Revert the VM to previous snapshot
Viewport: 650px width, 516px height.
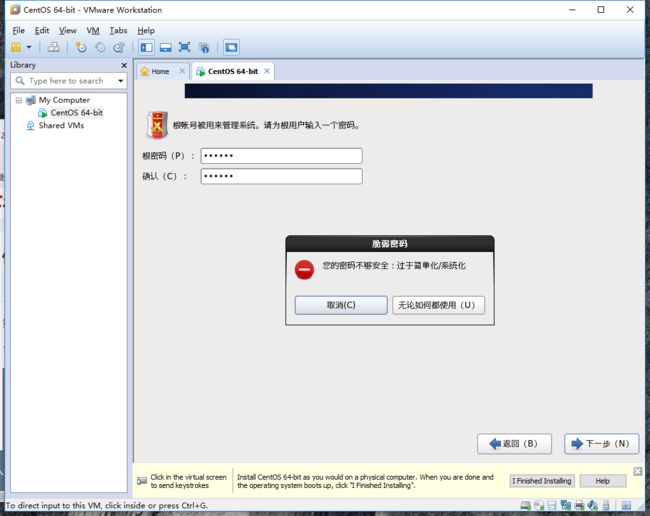pyautogui.click(x=100, y=47)
